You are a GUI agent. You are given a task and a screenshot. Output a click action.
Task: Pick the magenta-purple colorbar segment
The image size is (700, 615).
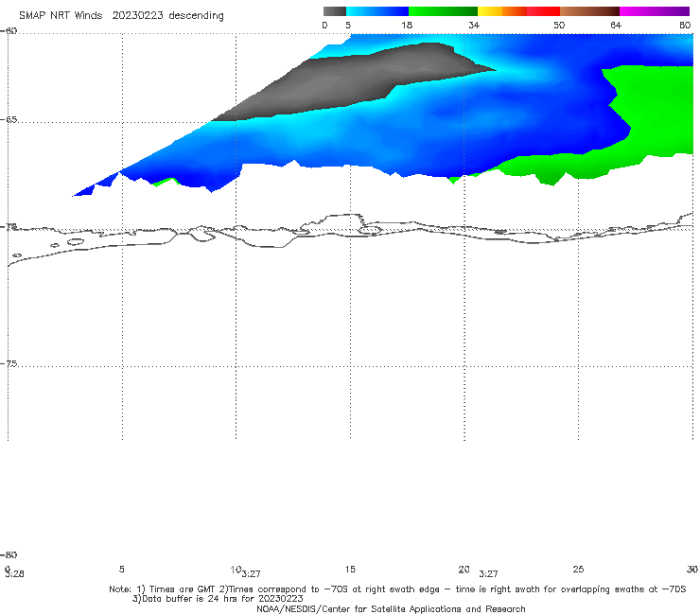(655, 11)
